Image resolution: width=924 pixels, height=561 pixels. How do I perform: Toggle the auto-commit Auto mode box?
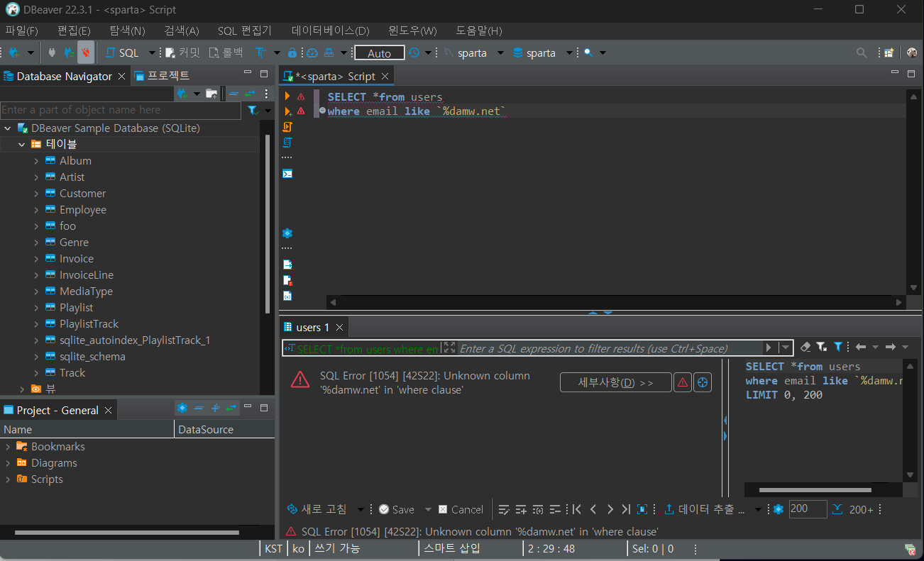tap(380, 53)
